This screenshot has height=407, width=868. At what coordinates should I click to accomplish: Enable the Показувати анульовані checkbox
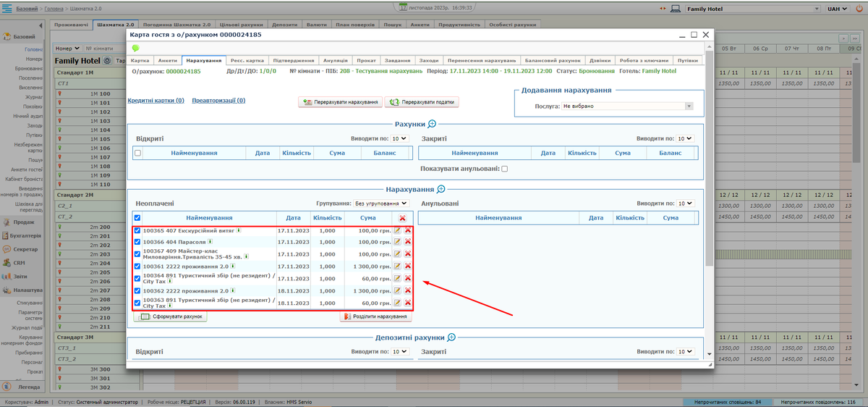(x=505, y=169)
